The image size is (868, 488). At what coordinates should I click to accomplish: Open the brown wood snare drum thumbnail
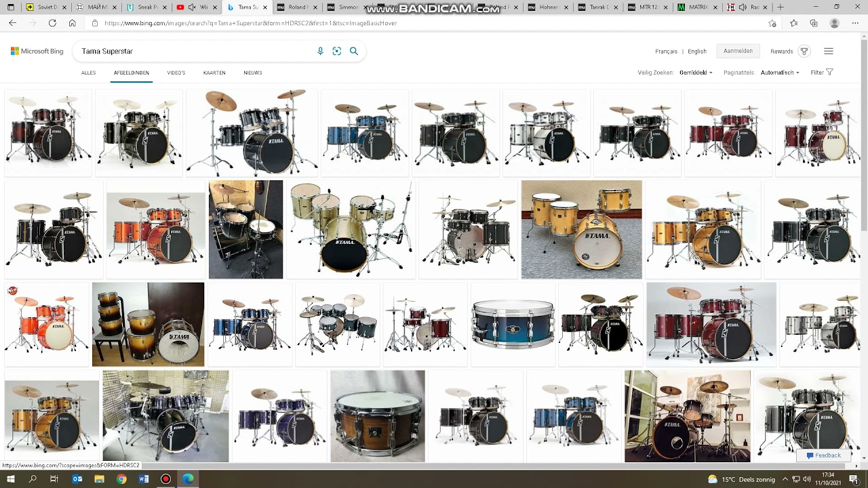tap(378, 416)
